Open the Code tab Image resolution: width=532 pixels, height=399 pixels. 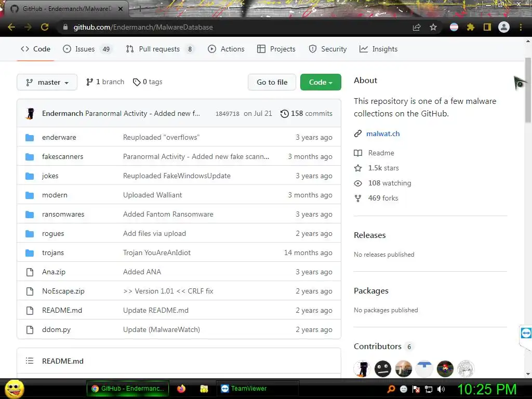[x=36, y=49]
